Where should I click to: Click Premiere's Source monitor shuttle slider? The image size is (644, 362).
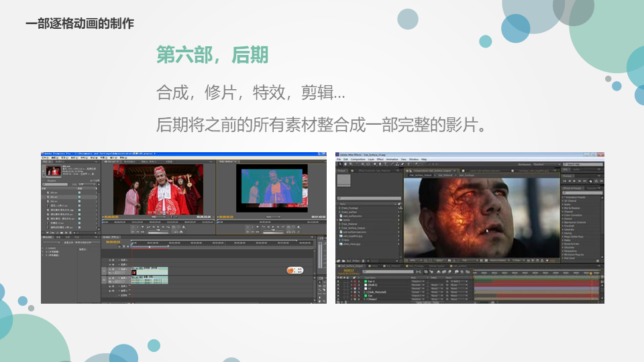[x=158, y=230]
